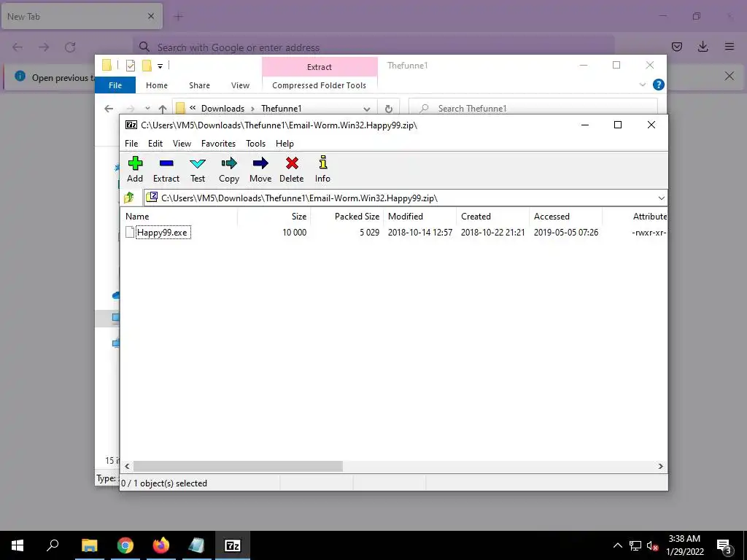Click the 7-Zip horizontal scrollbar thumb
Screen dimensions: 747x560
(x=239, y=466)
